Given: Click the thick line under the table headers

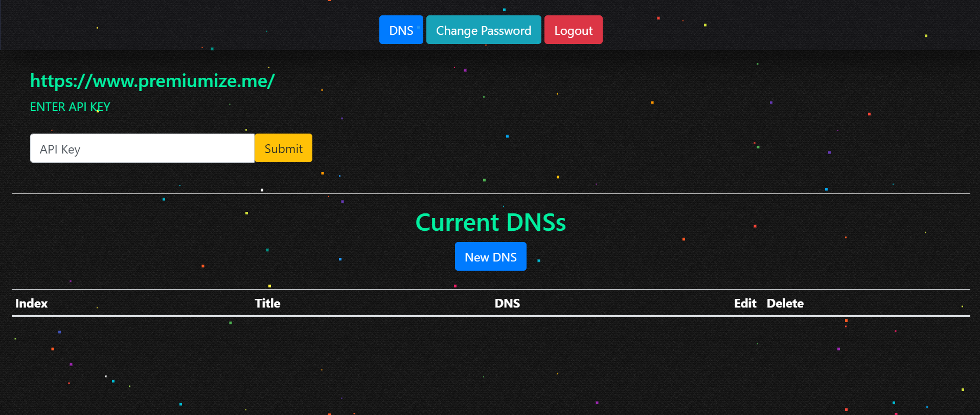Looking at the screenshot, I should click(x=490, y=316).
